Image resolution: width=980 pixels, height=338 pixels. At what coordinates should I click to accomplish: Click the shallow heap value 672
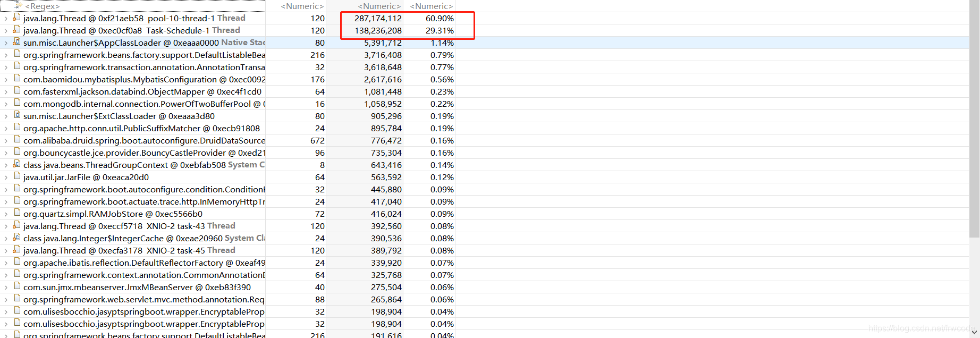[317, 141]
